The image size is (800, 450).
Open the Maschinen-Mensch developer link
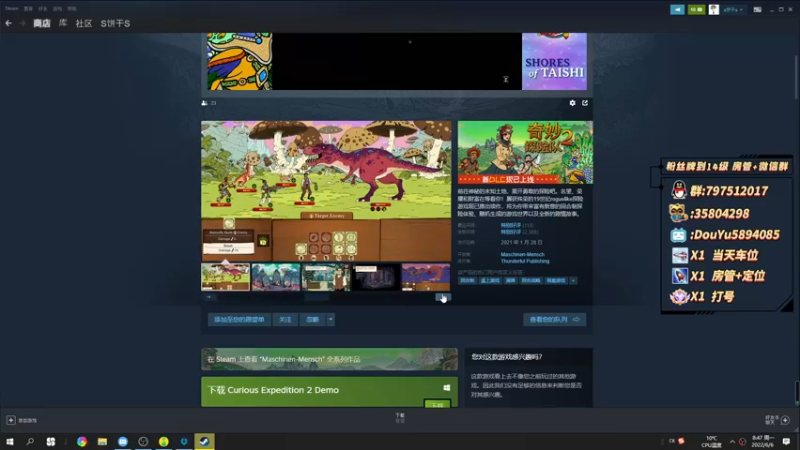click(522, 254)
